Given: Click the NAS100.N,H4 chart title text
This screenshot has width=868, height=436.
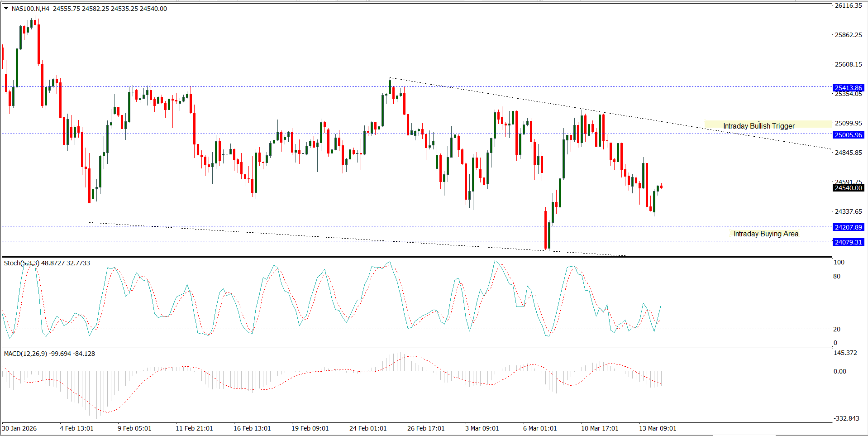Looking at the screenshot, I should [x=30, y=9].
